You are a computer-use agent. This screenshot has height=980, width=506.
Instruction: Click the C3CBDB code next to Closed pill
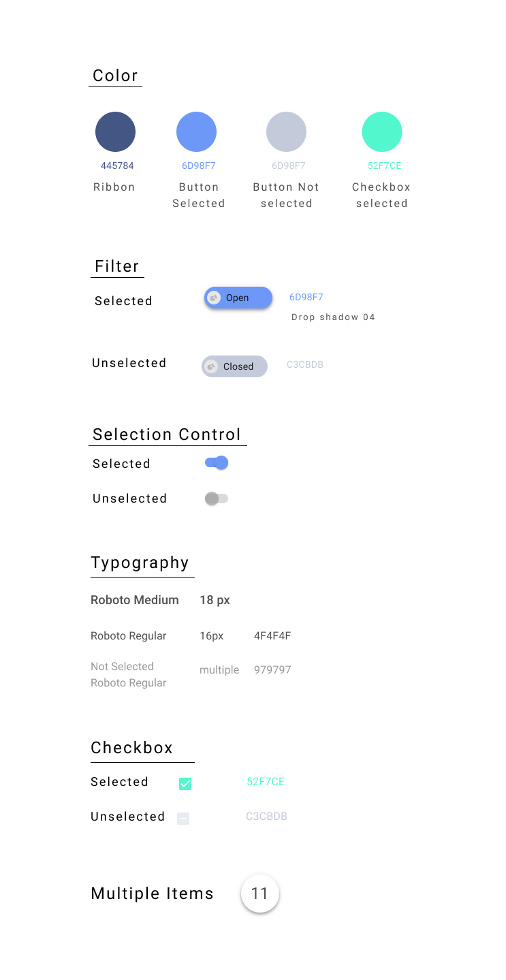coord(305,364)
